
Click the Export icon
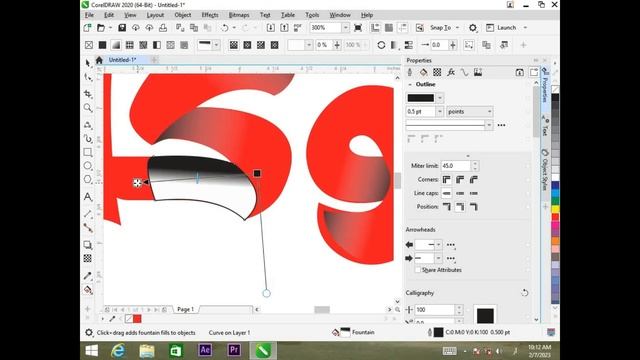click(284, 28)
